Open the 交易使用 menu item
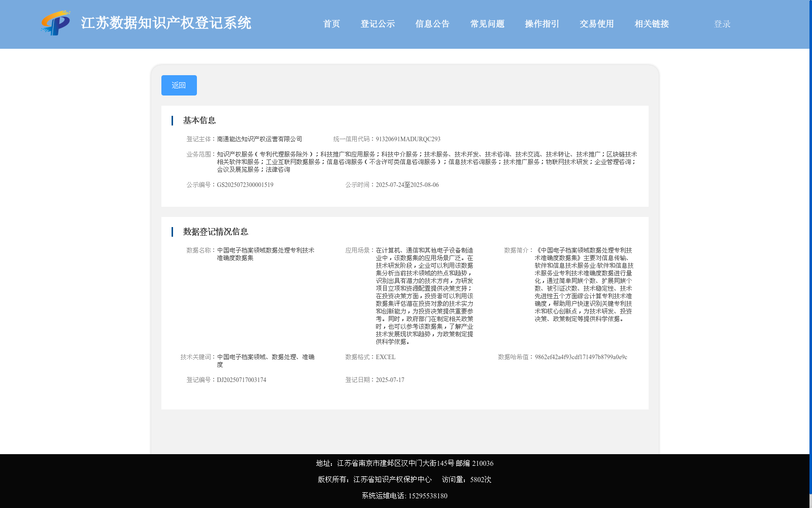The height and width of the screenshot is (508, 812). pos(597,24)
